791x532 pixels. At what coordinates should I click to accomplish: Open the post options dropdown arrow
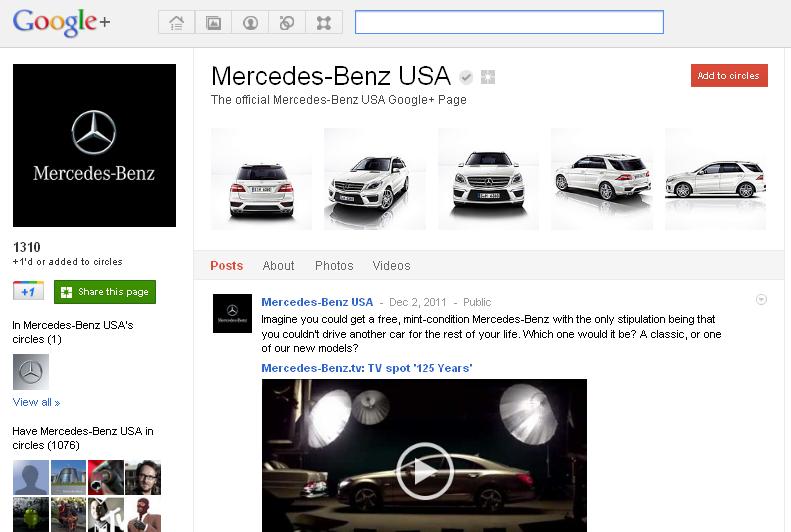pyautogui.click(x=761, y=300)
